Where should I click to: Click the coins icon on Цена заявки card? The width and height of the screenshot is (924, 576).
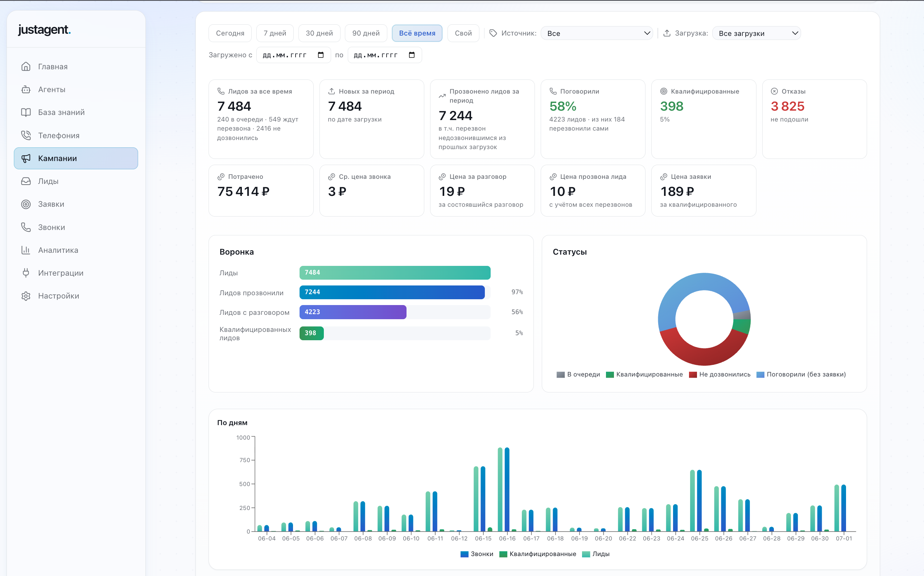[664, 177]
